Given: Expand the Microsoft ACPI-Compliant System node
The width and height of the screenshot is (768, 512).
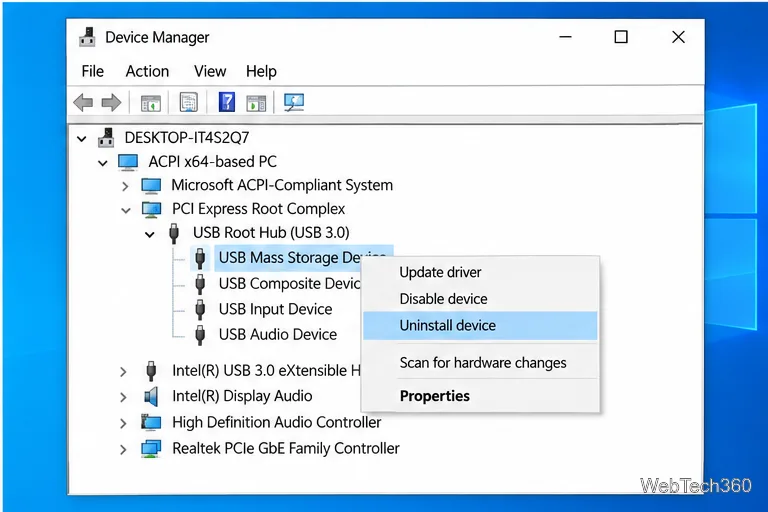Looking at the screenshot, I should coord(125,186).
